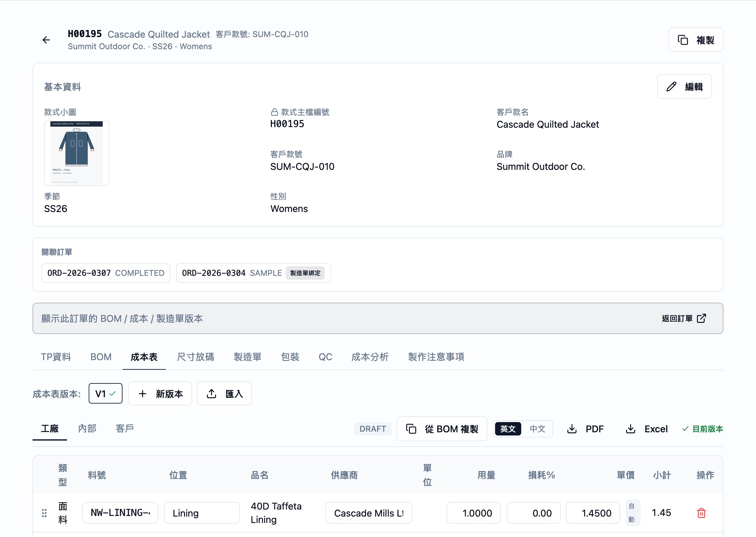Viewport: 756px width, 537px height.
Task: Select the 內部 sub-tab
Action: 87,428
